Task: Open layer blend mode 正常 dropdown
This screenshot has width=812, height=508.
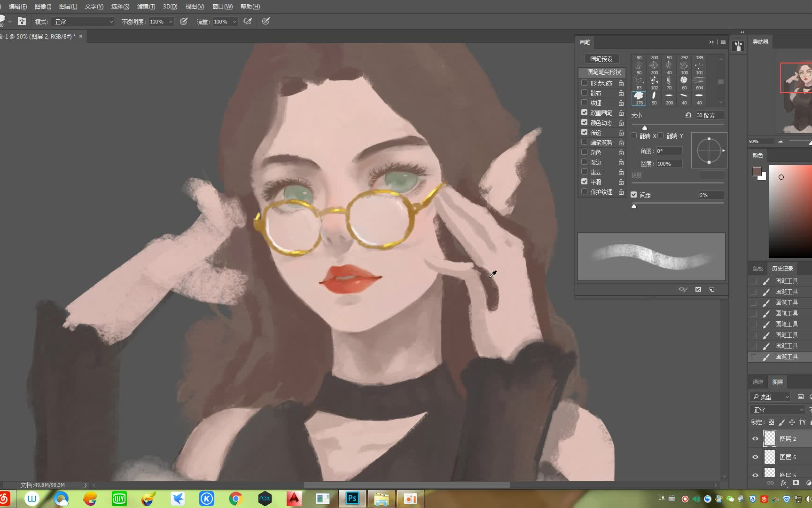Action: click(x=778, y=410)
